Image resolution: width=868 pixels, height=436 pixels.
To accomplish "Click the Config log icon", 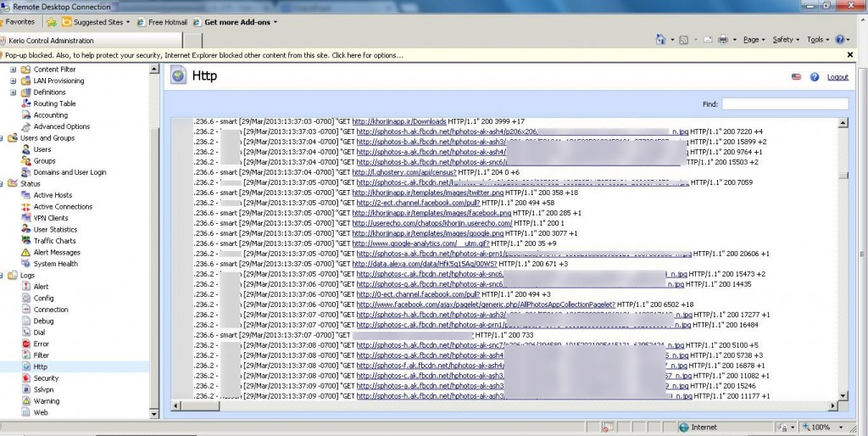I will click(25, 298).
